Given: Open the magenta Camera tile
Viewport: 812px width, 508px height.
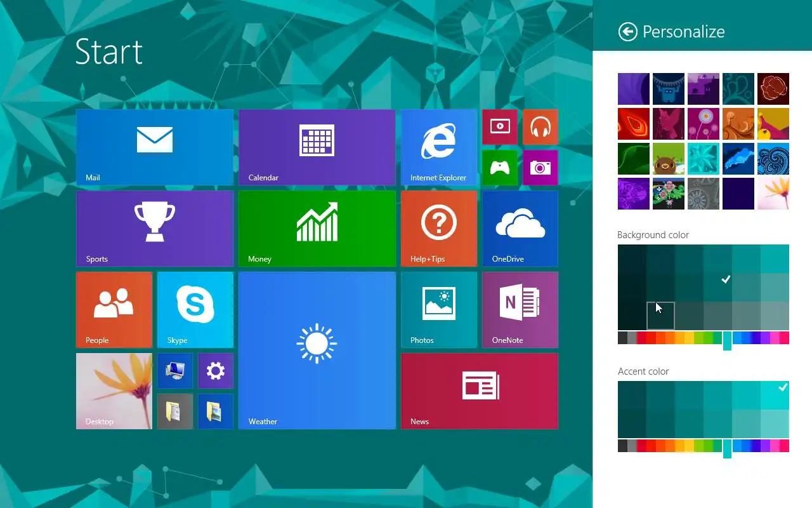Looking at the screenshot, I should pyautogui.click(x=540, y=168).
